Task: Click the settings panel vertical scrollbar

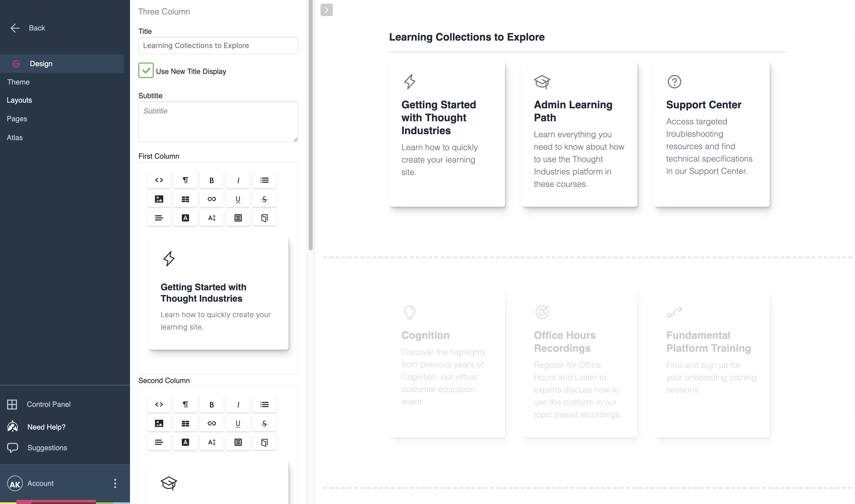Action: click(x=310, y=125)
